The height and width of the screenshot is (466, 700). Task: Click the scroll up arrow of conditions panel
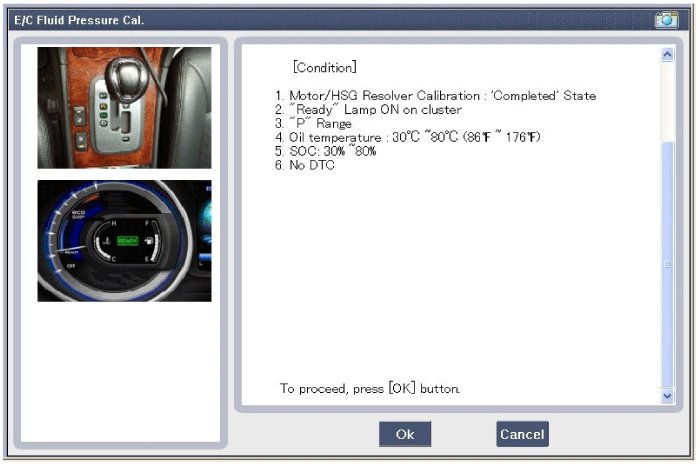coord(668,56)
